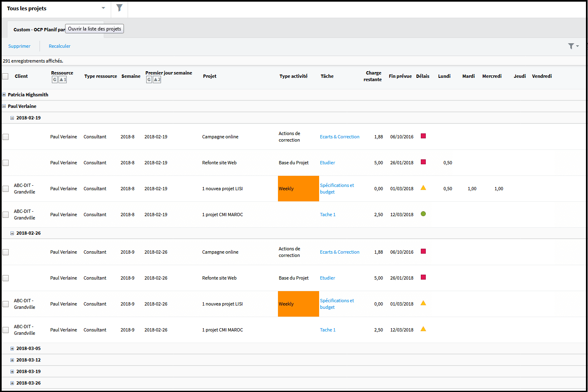Collapse the 2018-02-26 week group

coord(12,233)
